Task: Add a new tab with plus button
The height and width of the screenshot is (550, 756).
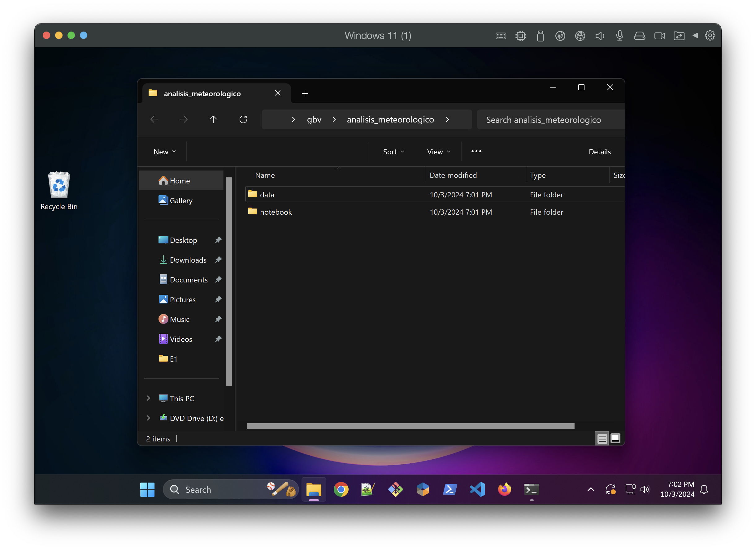Action: click(x=305, y=94)
